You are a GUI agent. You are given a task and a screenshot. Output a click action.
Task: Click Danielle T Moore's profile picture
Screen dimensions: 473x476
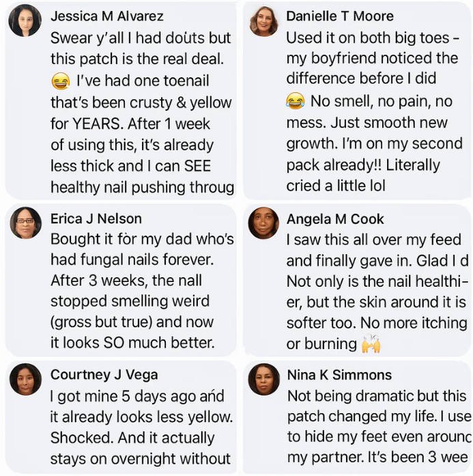click(x=263, y=20)
